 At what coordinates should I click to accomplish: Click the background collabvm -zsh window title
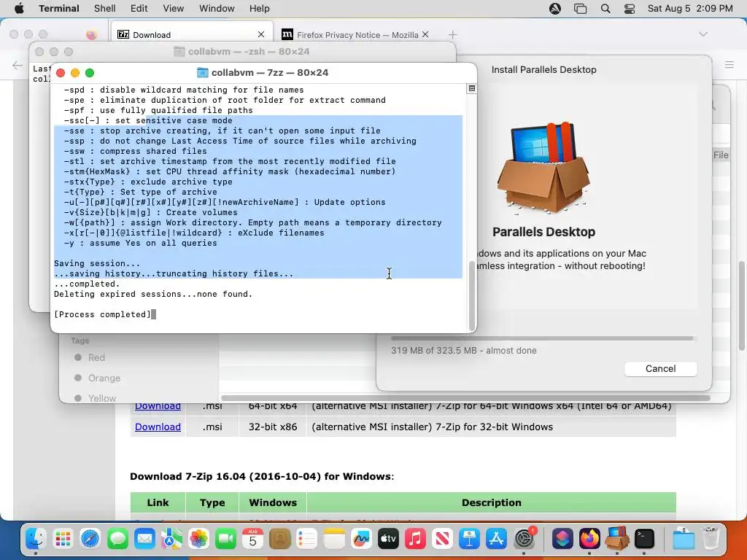[249, 52]
